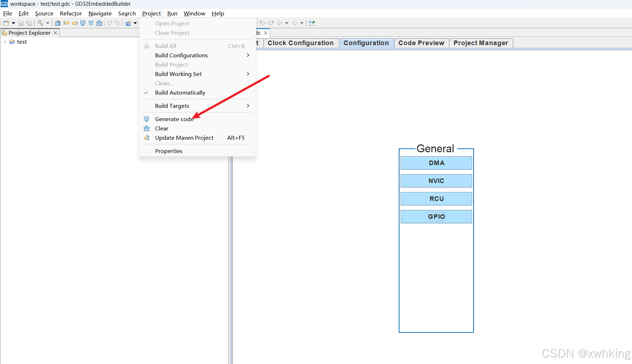Click the Open Project menu entry

click(197, 23)
